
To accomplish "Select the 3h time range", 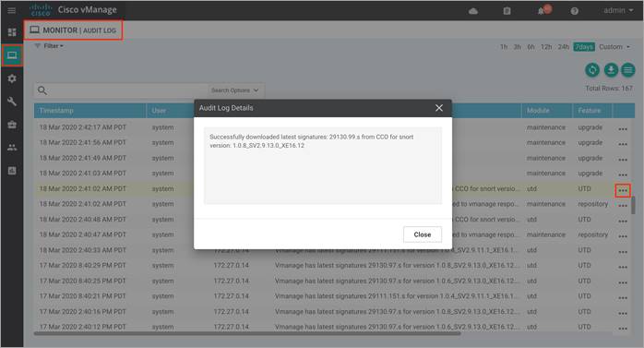I will 517,47.
